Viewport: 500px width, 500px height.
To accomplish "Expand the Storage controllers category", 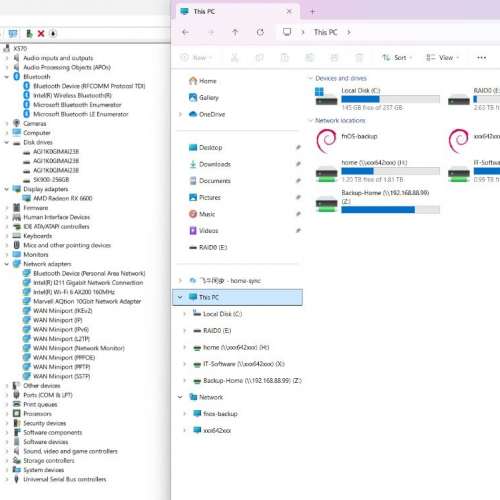I will 6,460.
